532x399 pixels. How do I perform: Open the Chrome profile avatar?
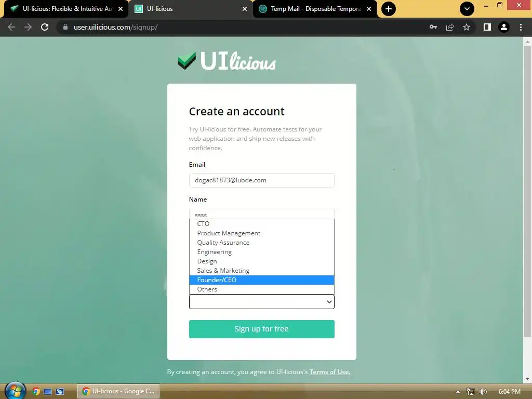coord(504,27)
